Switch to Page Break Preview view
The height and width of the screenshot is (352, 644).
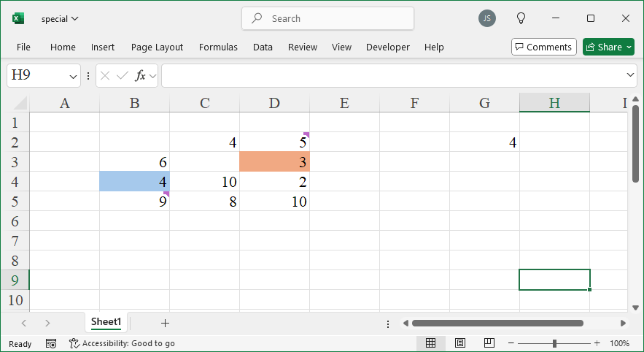click(489, 343)
